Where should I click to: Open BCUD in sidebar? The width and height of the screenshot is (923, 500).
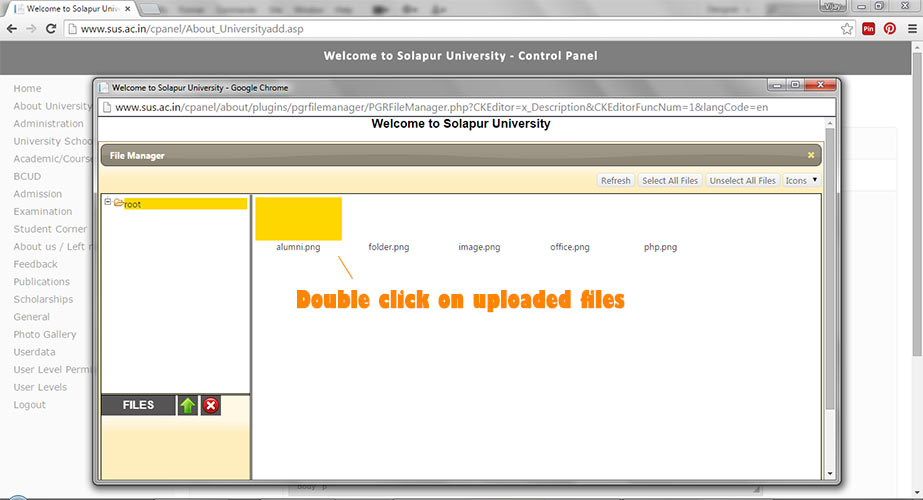click(x=27, y=176)
